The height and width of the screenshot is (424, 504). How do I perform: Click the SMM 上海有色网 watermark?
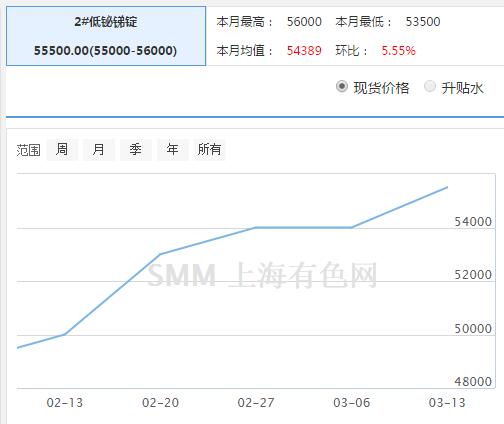[x=262, y=275]
